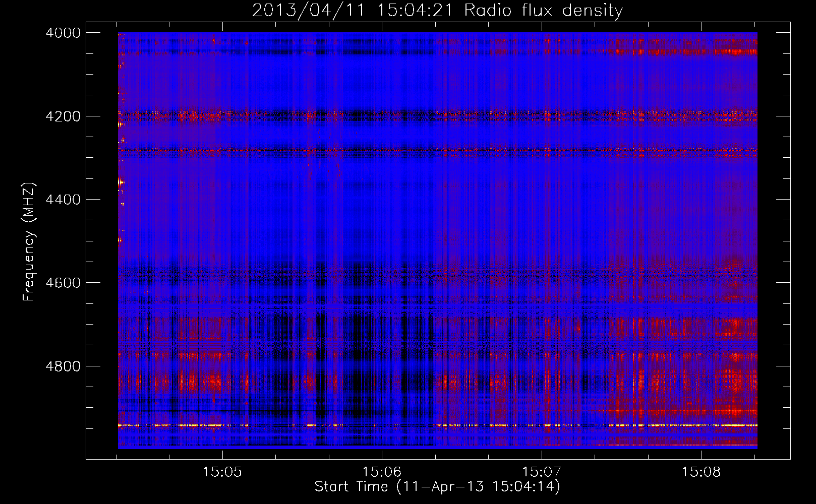This screenshot has width=816, height=504.
Task: Click the 4400 frequency tick label
Action: coord(63,200)
